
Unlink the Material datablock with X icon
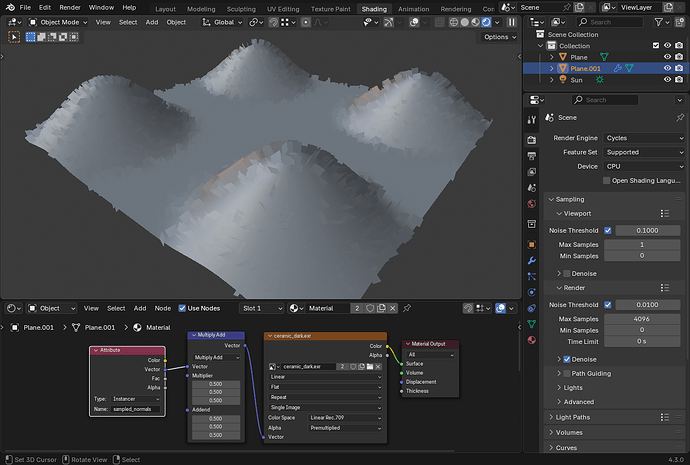[x=393, y=308]
